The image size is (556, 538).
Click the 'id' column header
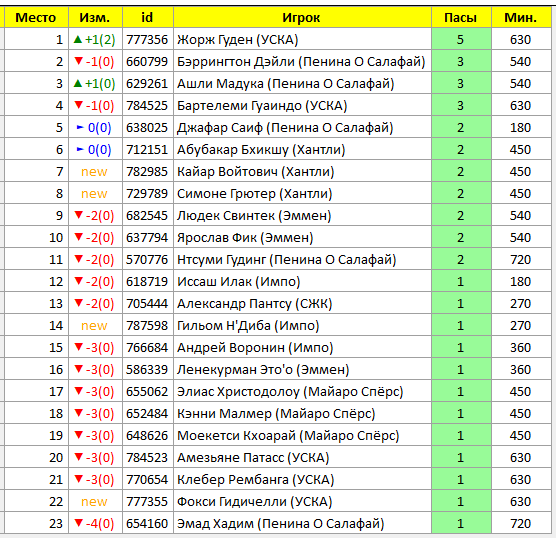pyautogui.click(x=148, y=17)
